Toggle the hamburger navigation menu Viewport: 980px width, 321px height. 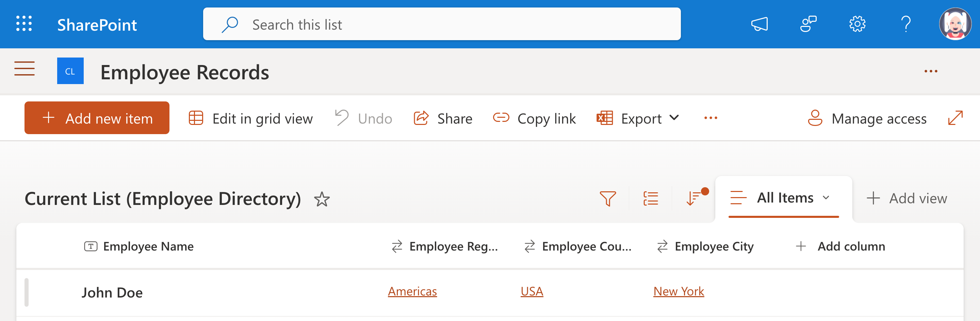coord(24,69)
